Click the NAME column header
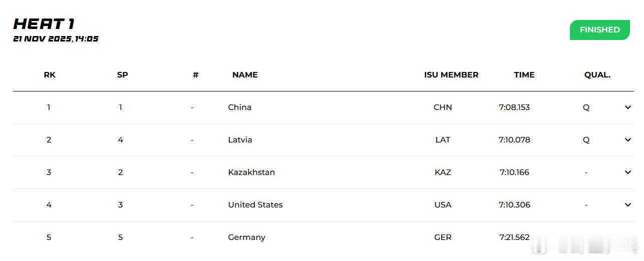 pos(245,75)
